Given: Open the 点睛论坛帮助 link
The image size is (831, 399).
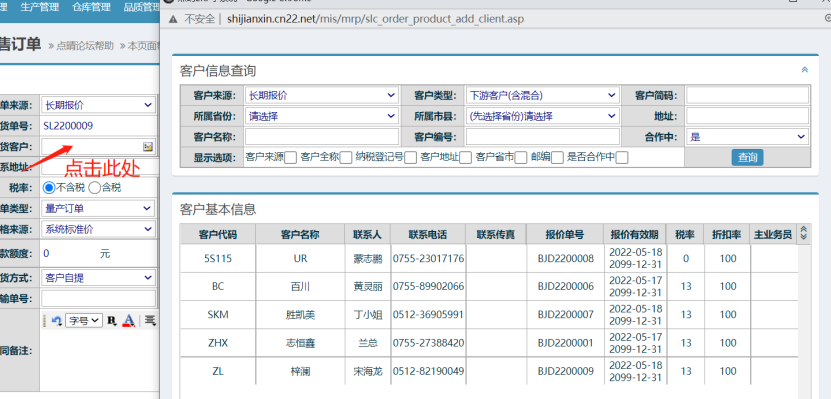Looking at the screenshot, I should [x=85, y=46].
